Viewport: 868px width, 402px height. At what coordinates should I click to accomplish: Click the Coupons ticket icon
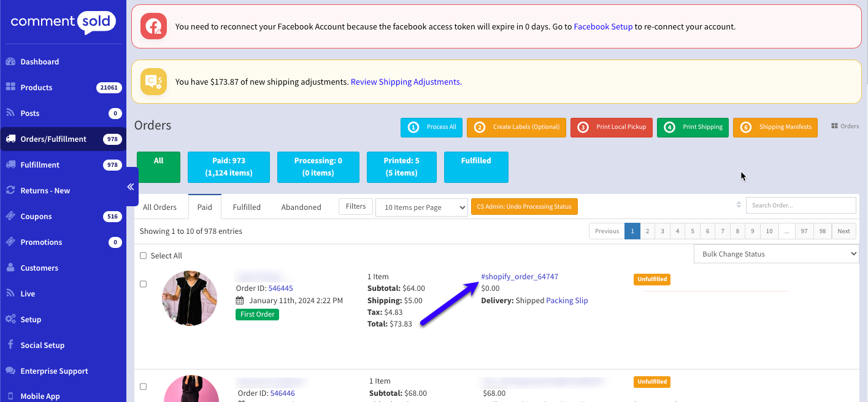[10, 216]
